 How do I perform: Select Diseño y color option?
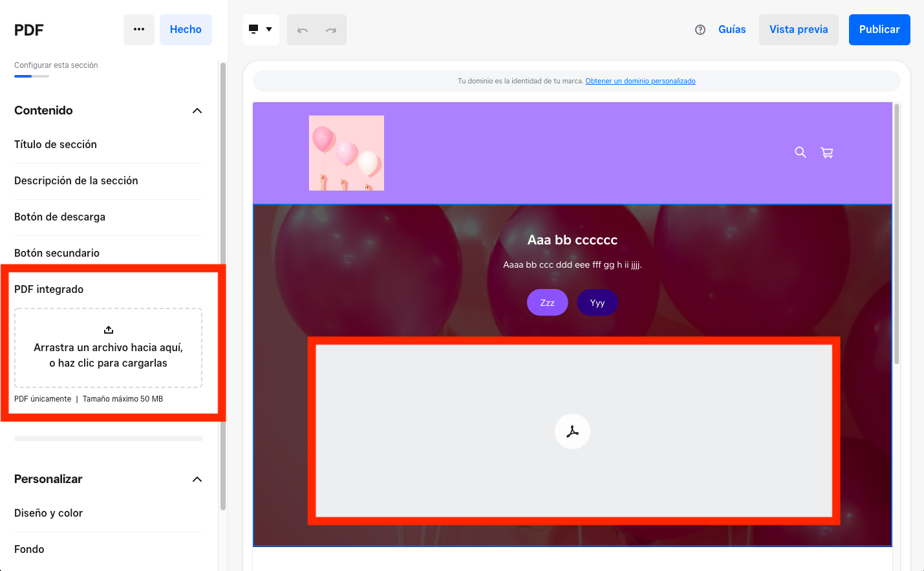108,513
